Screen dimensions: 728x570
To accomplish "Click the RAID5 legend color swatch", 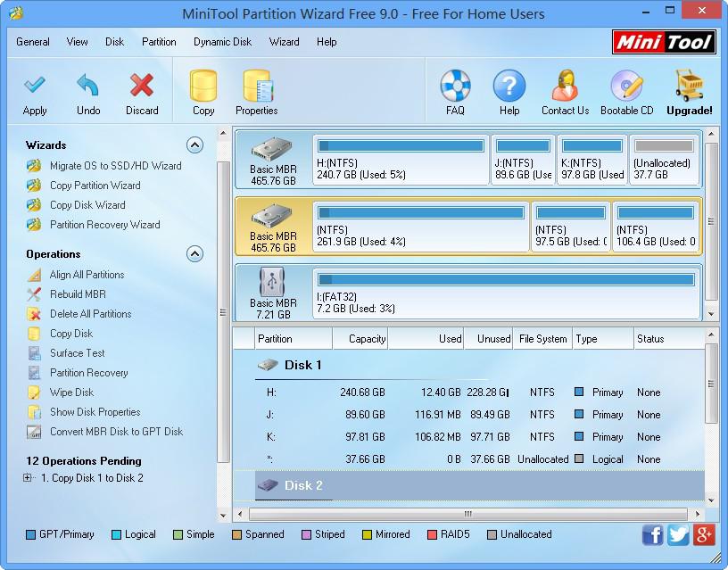I will [x=432, y=534].
